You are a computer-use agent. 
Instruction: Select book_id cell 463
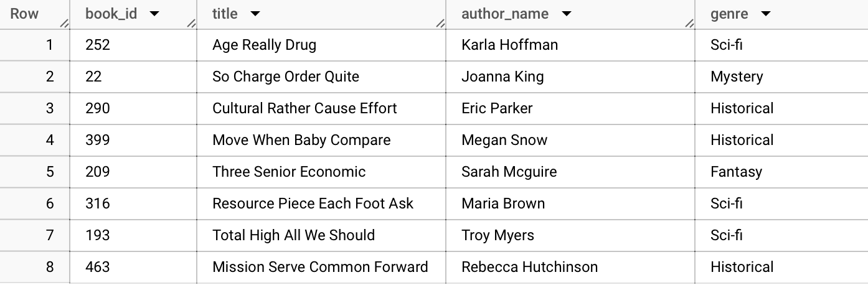click(133, 267)
